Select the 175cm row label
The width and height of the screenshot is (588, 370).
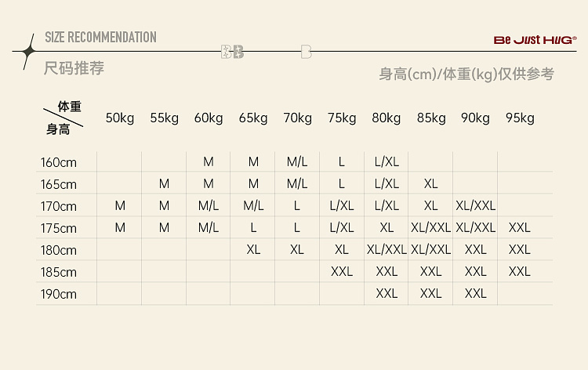[59, 229]
